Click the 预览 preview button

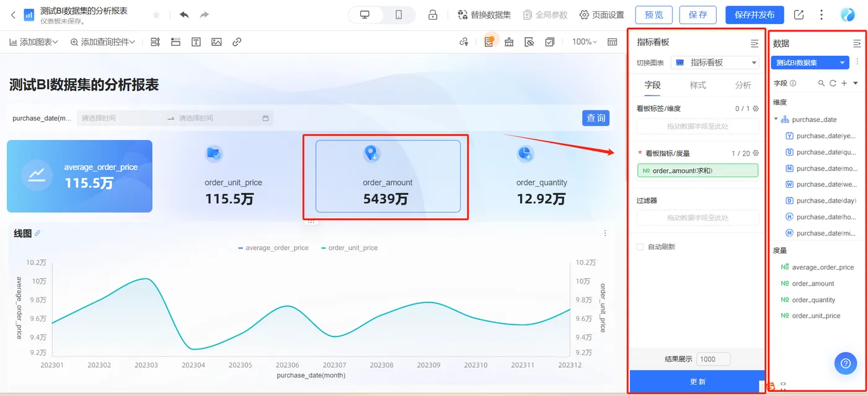653,15
